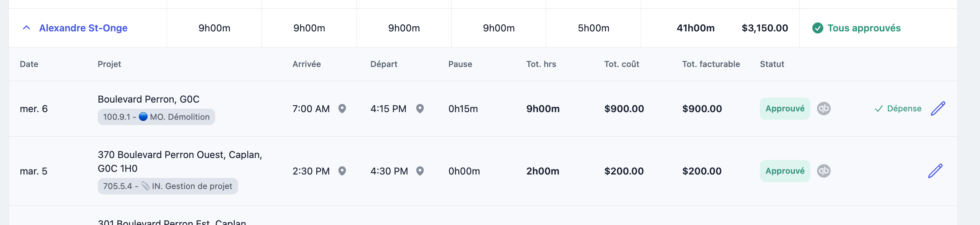Edit the mer. 6 time entry with pencil
This screenshot has width=980, height=225.
pos(938,109)
